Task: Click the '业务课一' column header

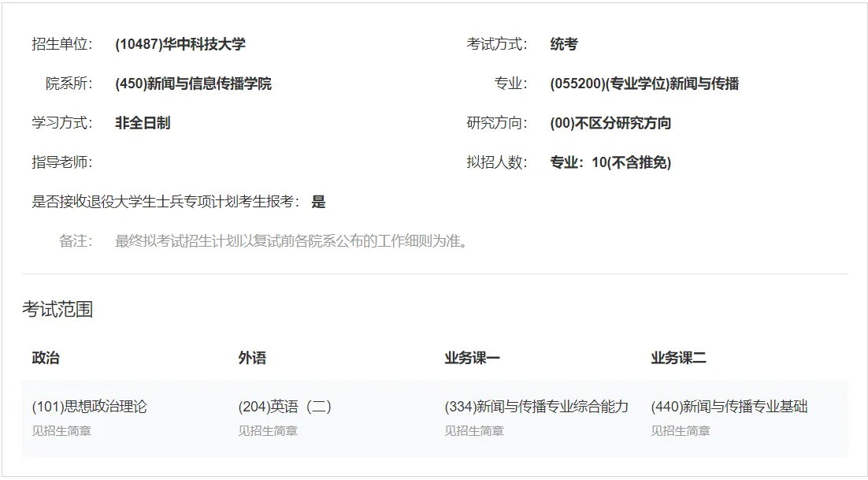Action: click(x=472, y=358)
